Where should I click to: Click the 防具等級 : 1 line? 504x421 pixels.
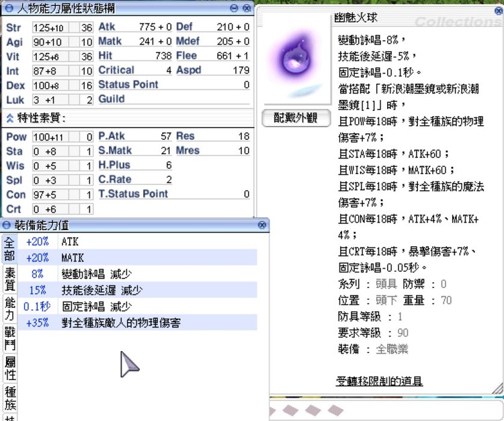tap(370, 317)
